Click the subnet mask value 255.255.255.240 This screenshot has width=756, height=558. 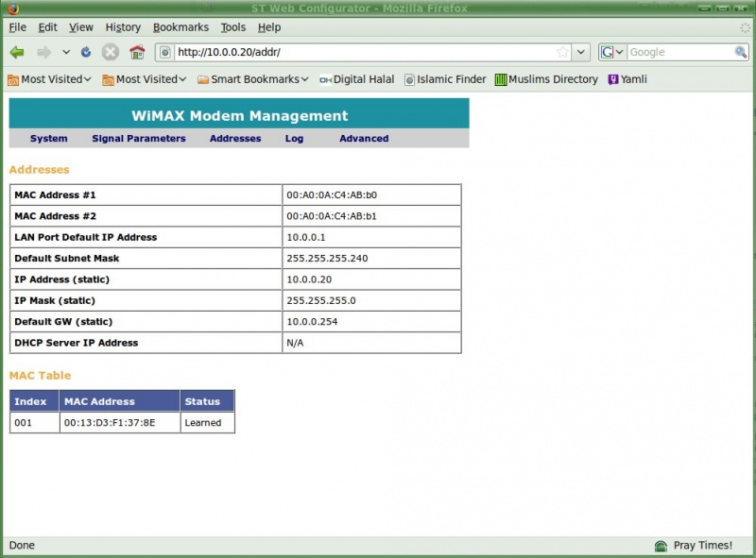click(x=327, y=259)
